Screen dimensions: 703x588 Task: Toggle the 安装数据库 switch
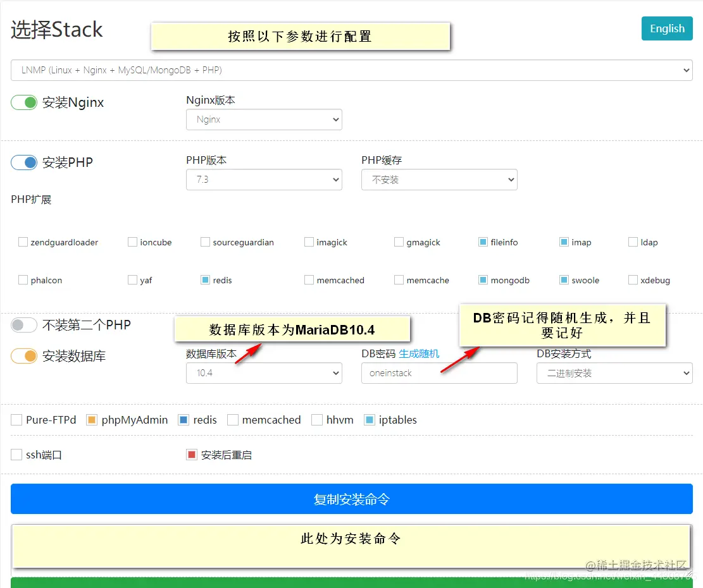click(x=24, y=357)
